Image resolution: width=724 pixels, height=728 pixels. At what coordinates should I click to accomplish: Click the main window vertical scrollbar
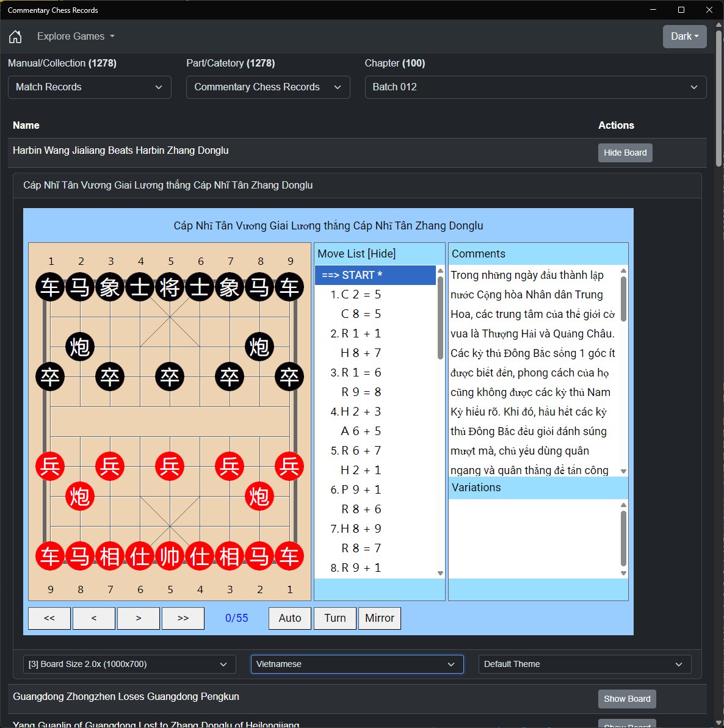tap(719, 98)
